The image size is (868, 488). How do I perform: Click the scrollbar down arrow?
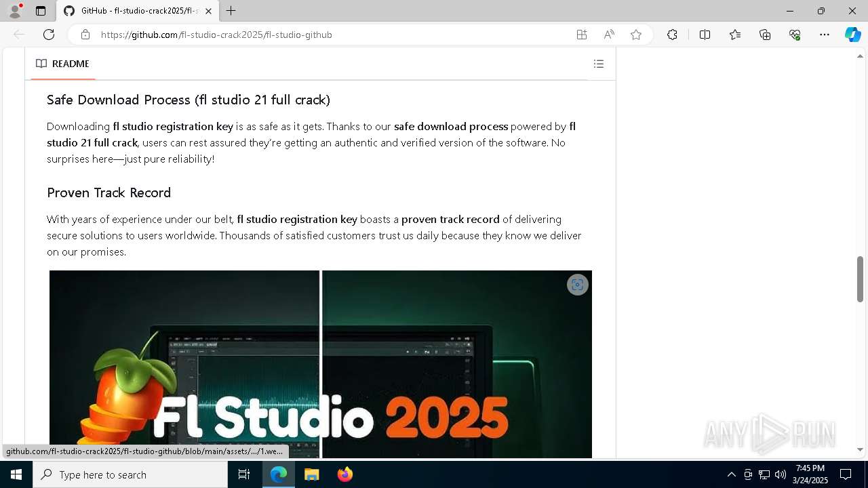[860, 449]
